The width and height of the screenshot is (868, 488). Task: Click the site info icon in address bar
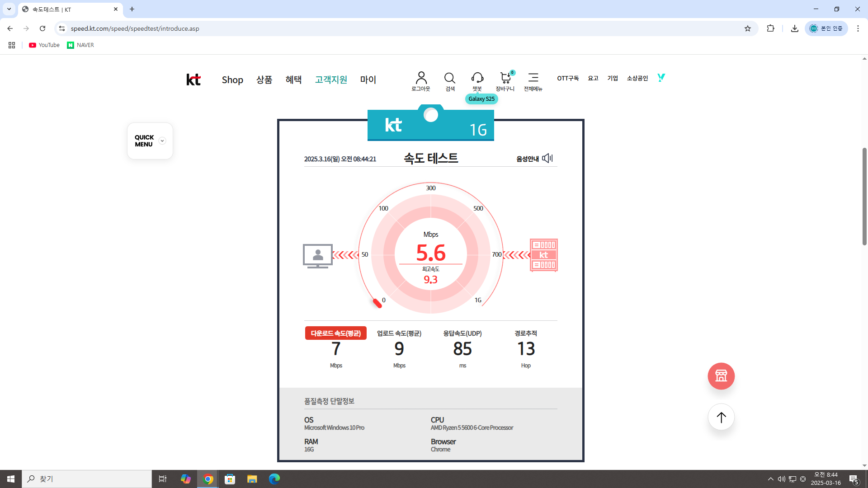tap(62, 28)
